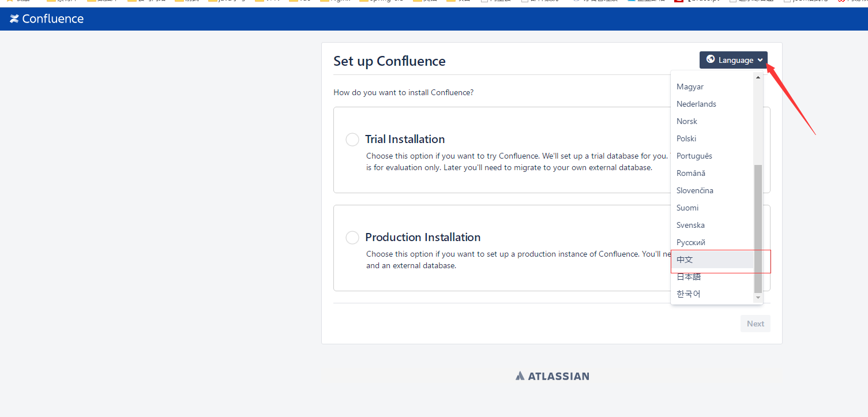Image resolution: width=868 pixels, height=417 pixels.
Task: Choose Suomi from the language list
Action: [712, 208]
